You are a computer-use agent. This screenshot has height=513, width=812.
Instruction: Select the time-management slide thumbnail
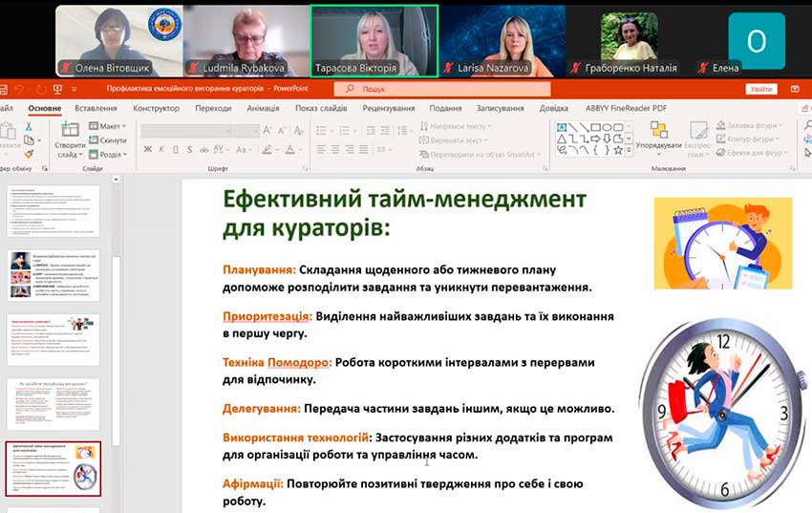coord(53,468)
